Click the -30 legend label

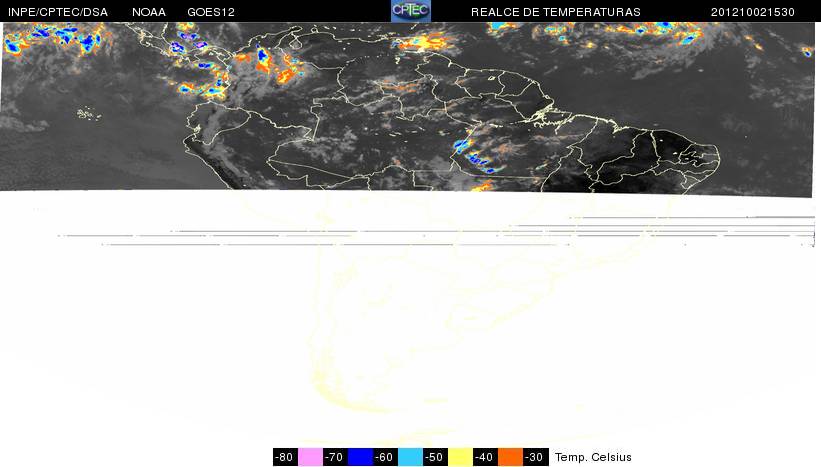[535, 457]
